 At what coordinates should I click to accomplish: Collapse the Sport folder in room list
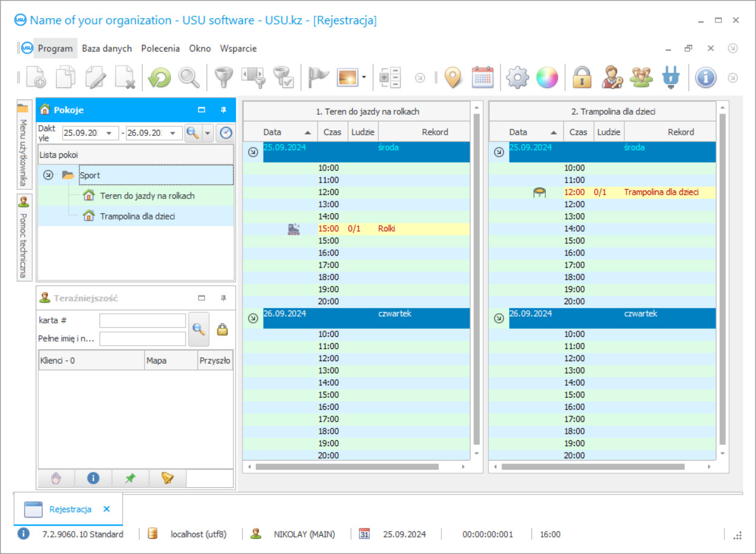[x=49, y=175]
